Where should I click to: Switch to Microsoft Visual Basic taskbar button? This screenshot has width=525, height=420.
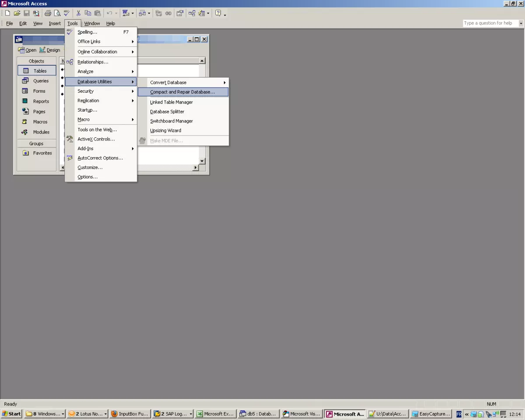coord(302,414)
